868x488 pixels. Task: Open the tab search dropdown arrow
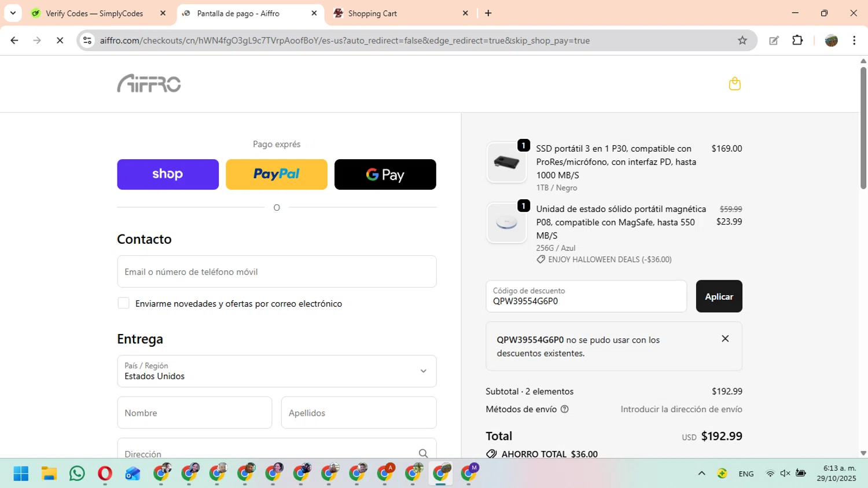[x=13, y=13]
